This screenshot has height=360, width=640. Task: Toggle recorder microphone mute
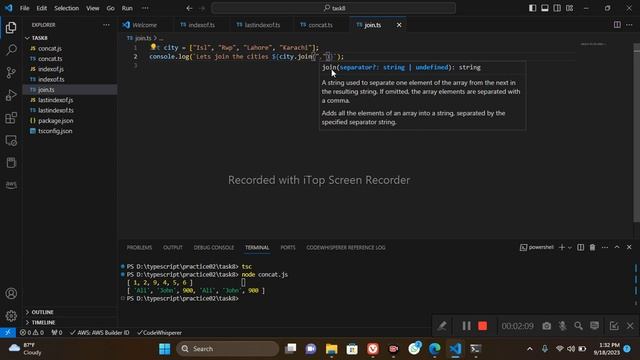(562, 326)
